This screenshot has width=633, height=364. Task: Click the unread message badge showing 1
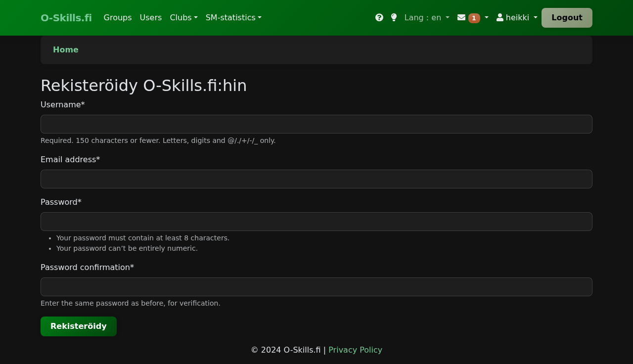[474, 18]
